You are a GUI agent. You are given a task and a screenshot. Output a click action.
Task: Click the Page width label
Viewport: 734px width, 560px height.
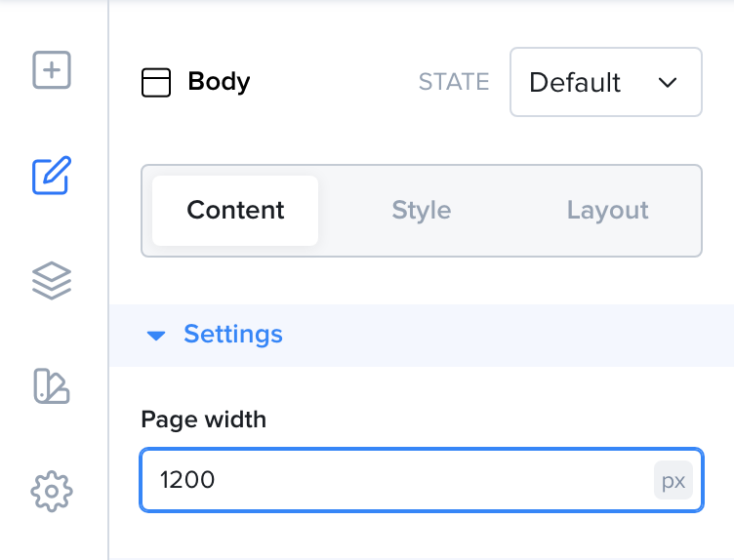204,420
